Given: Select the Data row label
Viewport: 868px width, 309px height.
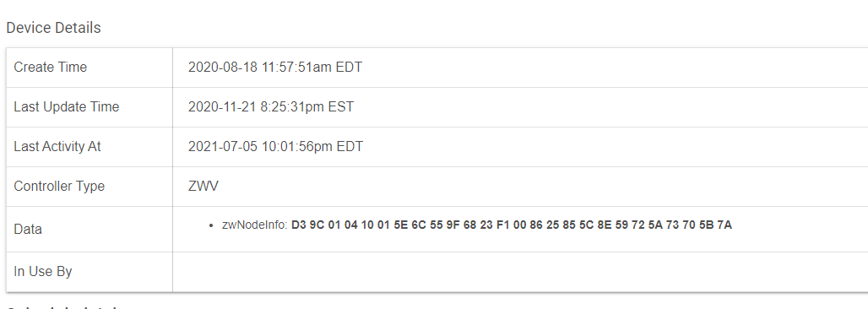Looking at the screenshot, I should coord(28,230).
